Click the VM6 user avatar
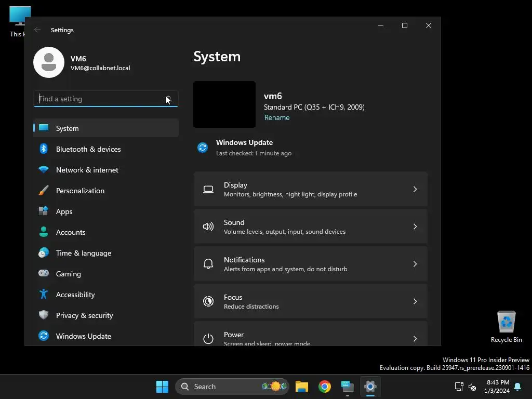 click(x=49, y=62)
